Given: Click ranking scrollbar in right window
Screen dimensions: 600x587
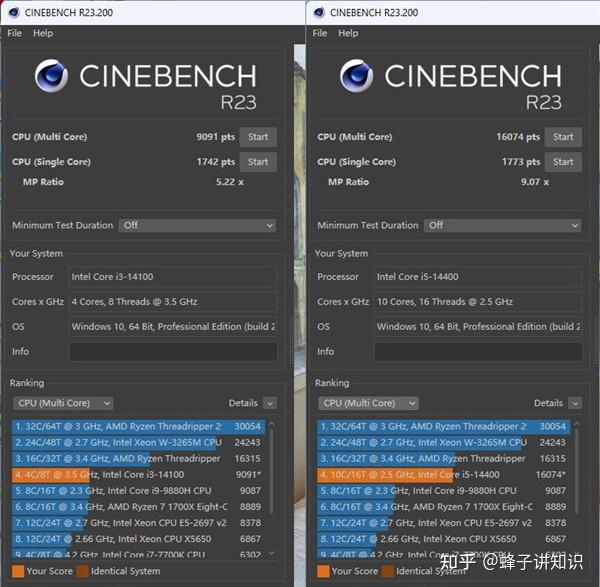Looking at the screenshot, I should (x=577, y=471).
